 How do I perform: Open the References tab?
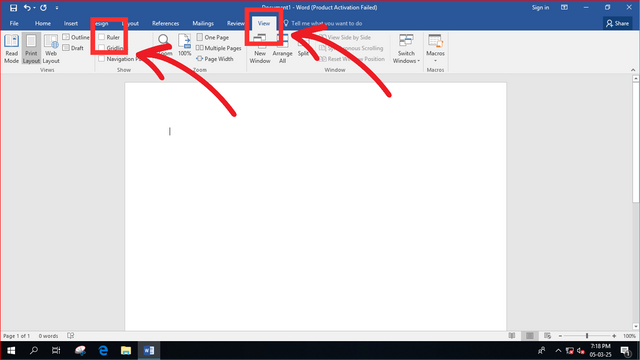tap(165, 23)
